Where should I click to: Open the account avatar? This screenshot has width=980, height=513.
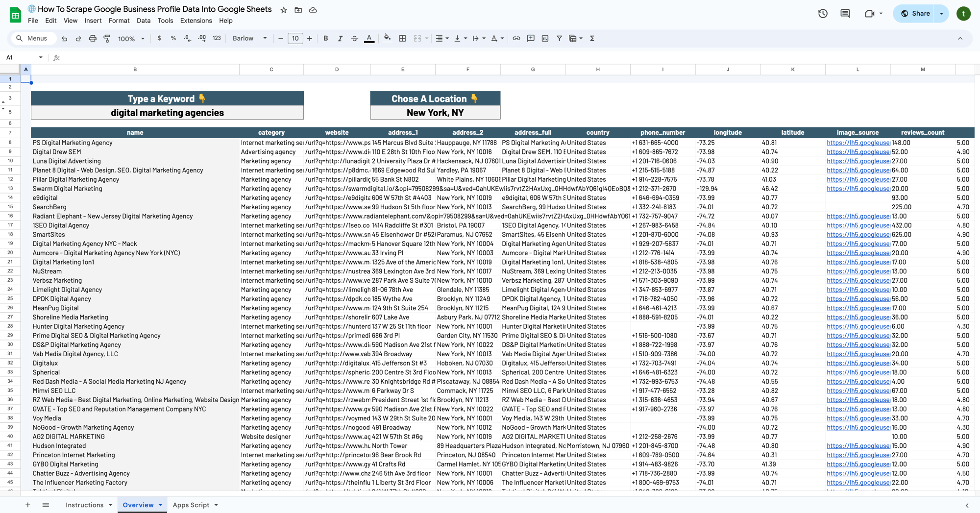(963, 14)
